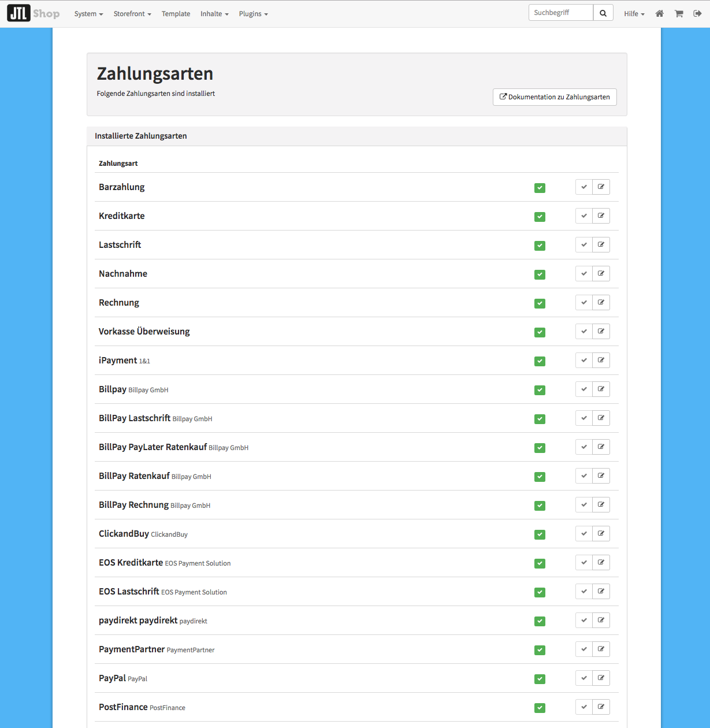Screen dimensions: 710x728
Task: Click the search magnifier icon button
Action: point(603,13)
